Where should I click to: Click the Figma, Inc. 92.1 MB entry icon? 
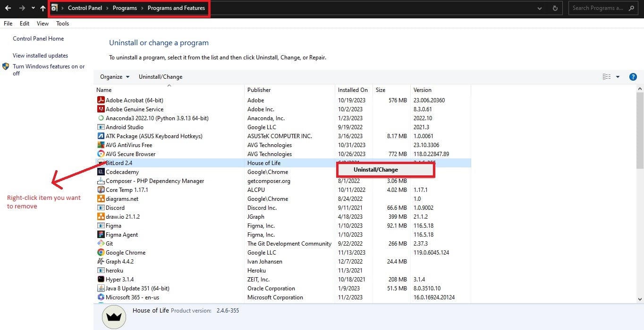click(x=101, y=225)
